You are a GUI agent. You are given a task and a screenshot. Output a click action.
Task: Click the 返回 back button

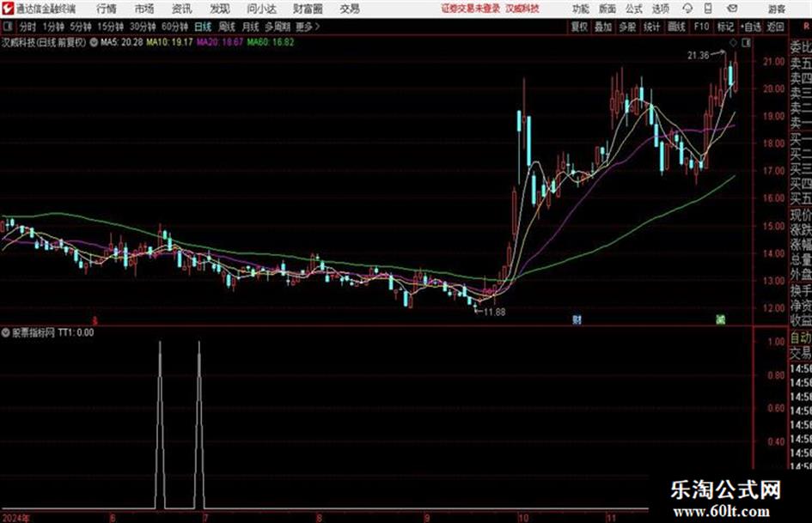(x=776, y=27)
